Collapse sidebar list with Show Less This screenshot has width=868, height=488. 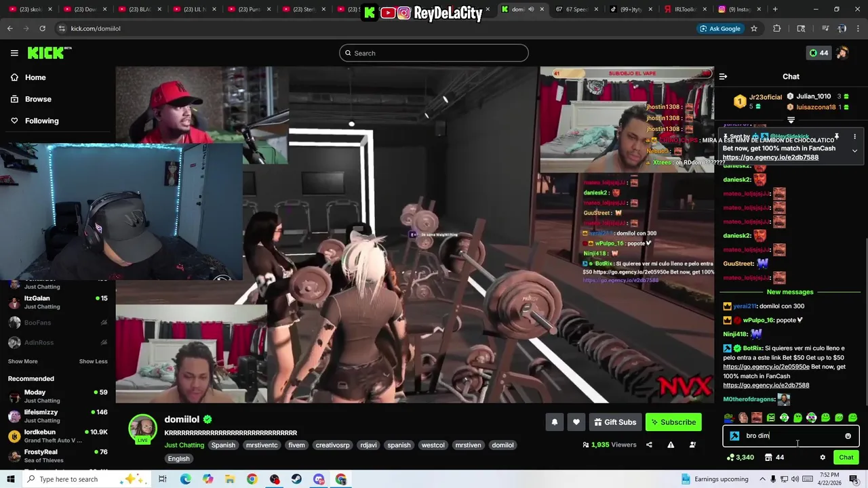pyautogui.click(x=94, y=361)
